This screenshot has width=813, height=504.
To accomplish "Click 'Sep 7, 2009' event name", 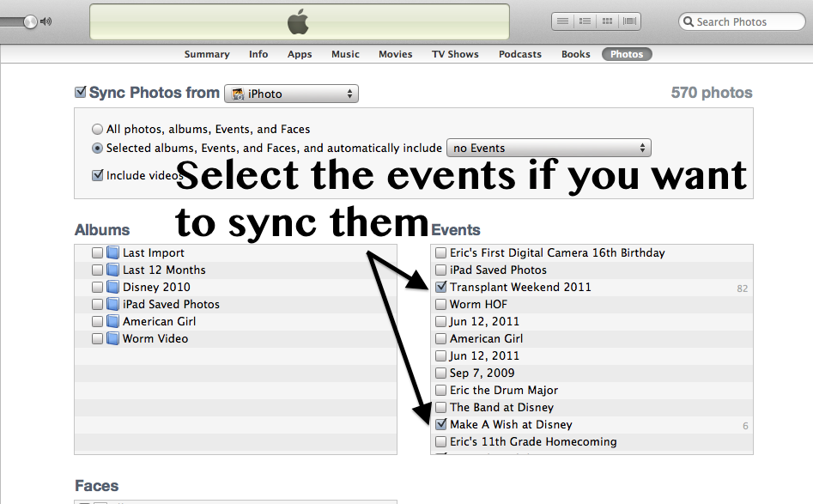I will pyautogui.click(x=482, y=373).
